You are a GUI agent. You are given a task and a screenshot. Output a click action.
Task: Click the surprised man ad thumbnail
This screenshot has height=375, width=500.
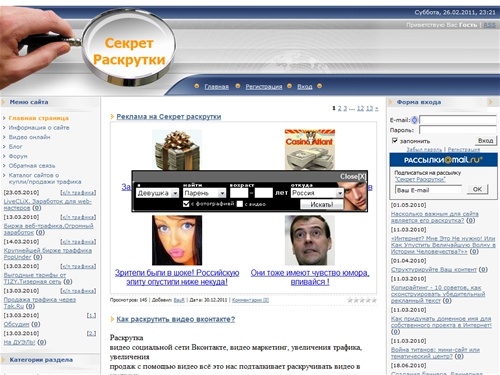click(310, 240)
